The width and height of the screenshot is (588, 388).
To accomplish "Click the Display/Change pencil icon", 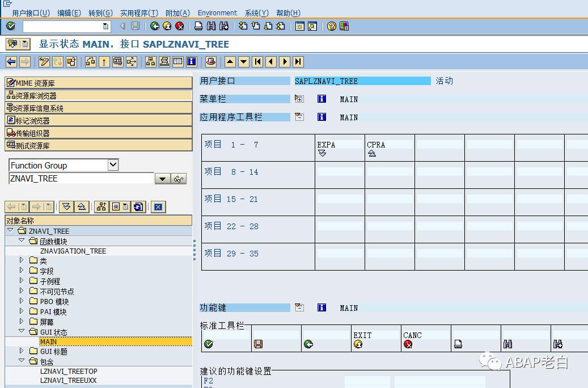I will pyautogui.click(x=44, y=61).
